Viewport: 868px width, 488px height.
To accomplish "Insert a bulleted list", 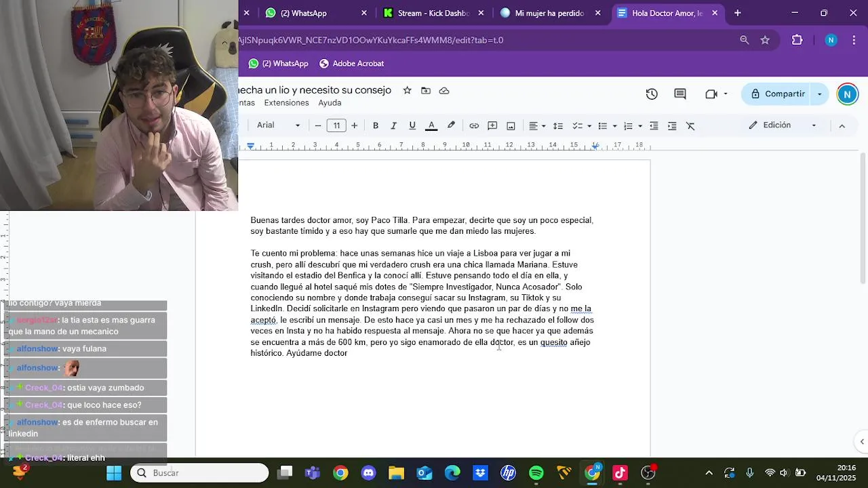I will click(602, 125).
